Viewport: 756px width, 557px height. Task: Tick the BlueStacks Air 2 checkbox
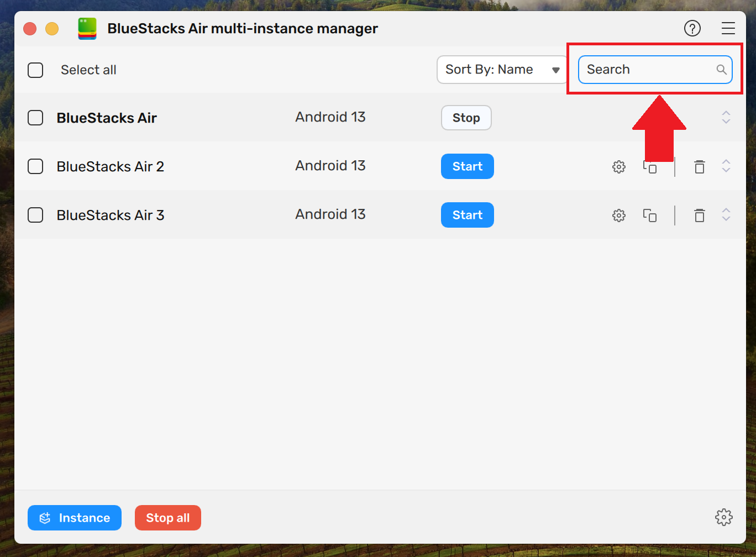pos(35,166)
